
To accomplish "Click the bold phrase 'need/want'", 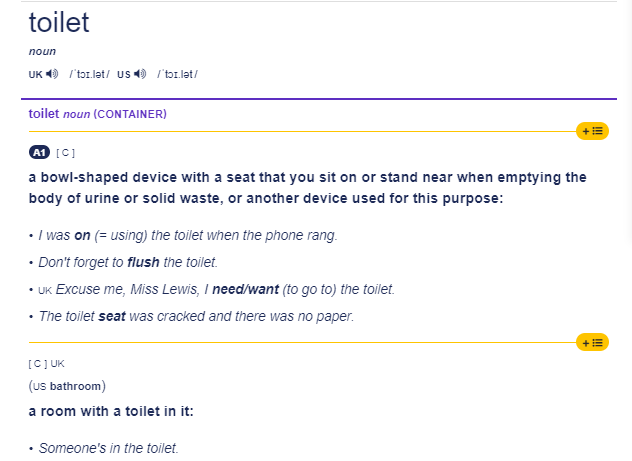I will point(245,289).
